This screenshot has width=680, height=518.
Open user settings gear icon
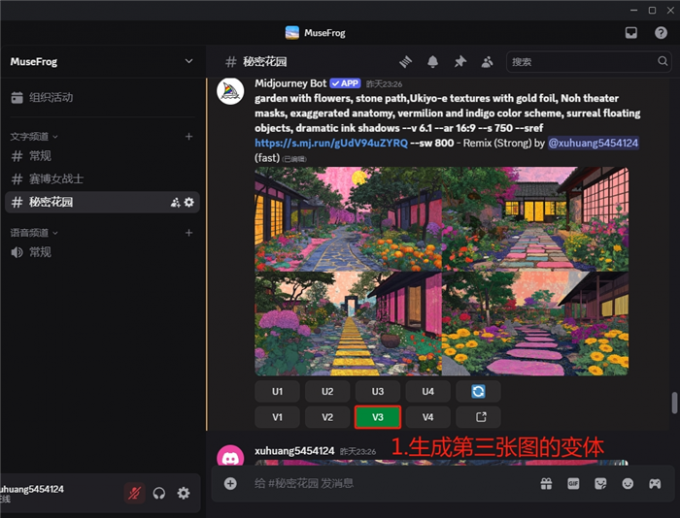click(183, 493)
